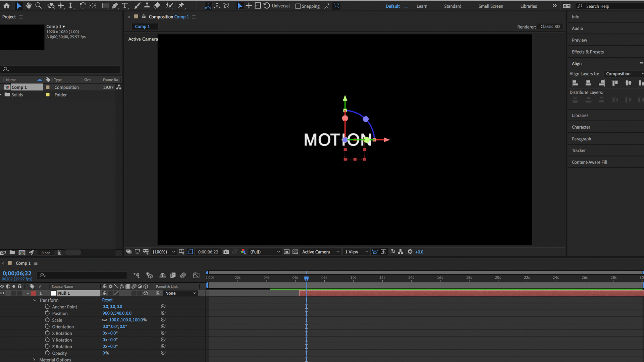Open the Character panel
The height and width of the screenshot is (362, 644).
[x=581, y=127]
